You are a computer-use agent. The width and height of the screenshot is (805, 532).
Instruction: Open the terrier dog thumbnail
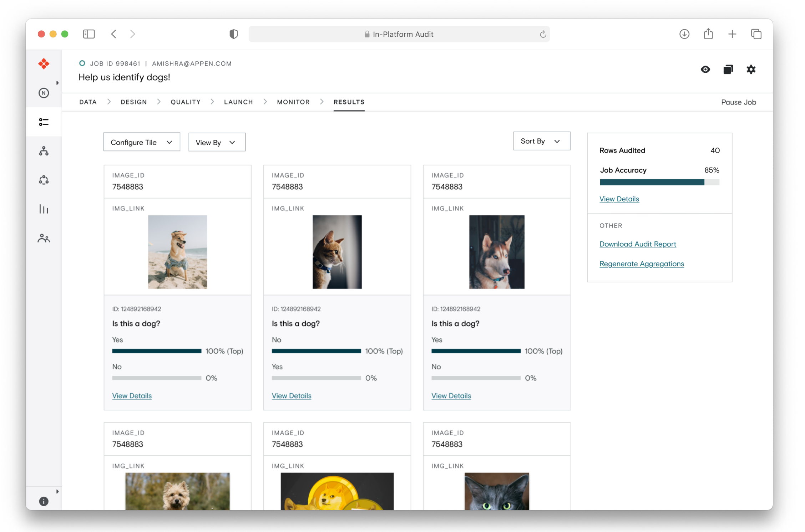click(x=177, y=491)
